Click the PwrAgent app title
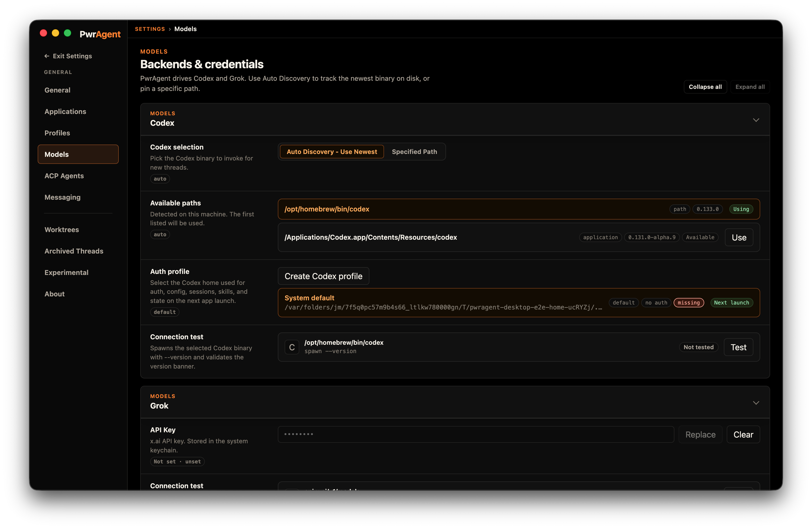The width and height of the screenshot is (812, 529). click(100, 34)
